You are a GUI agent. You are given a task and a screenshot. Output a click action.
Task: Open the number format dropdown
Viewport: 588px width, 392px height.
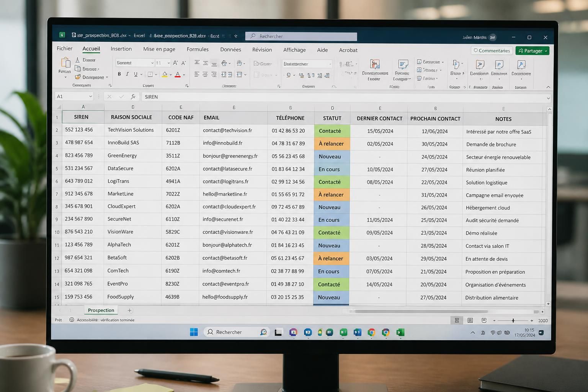pos(330,64)
